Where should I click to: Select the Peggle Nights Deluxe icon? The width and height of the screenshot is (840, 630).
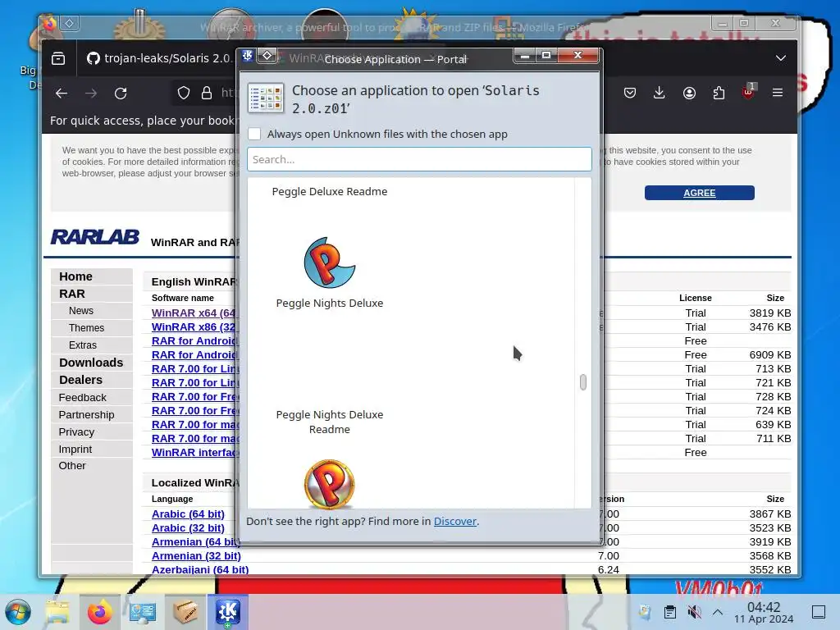(330, 262)
